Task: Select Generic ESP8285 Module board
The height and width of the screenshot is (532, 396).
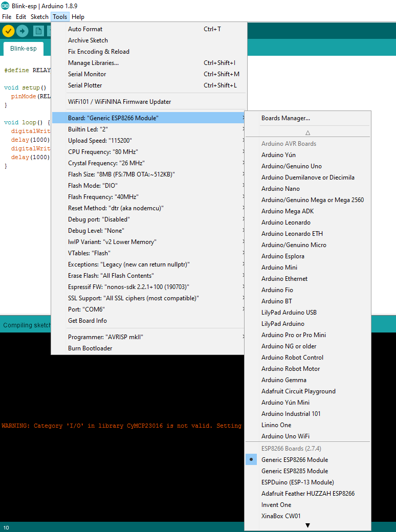Action: tap(308, 471)
